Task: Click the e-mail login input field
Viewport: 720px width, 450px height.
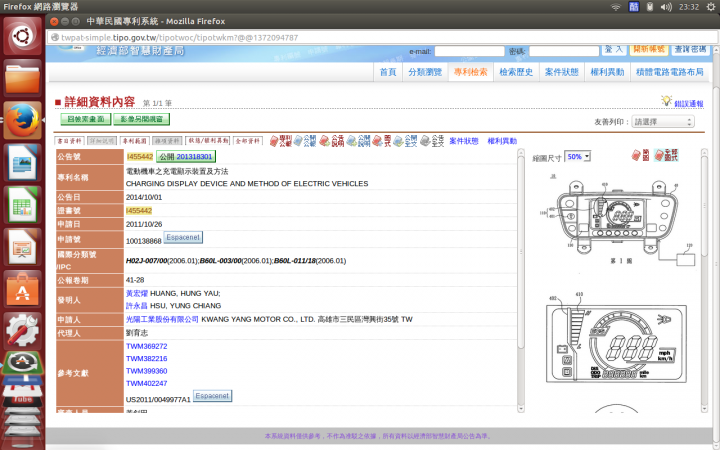Action: pos(469,51)
